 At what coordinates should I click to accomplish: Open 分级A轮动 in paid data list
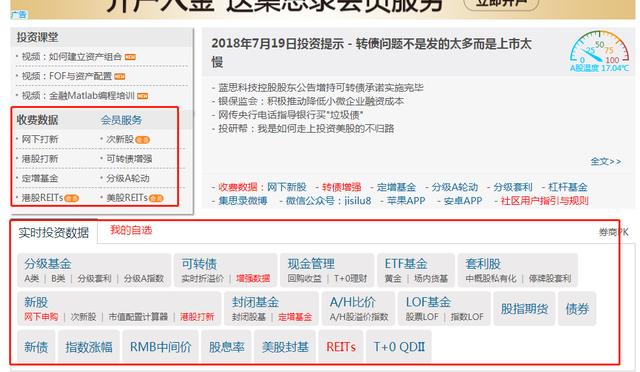point(128,178)
